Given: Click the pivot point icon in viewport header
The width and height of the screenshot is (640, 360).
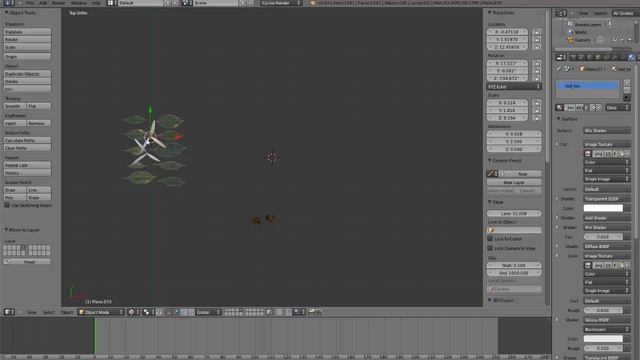Looking at the screenshot, I should 147,312.
